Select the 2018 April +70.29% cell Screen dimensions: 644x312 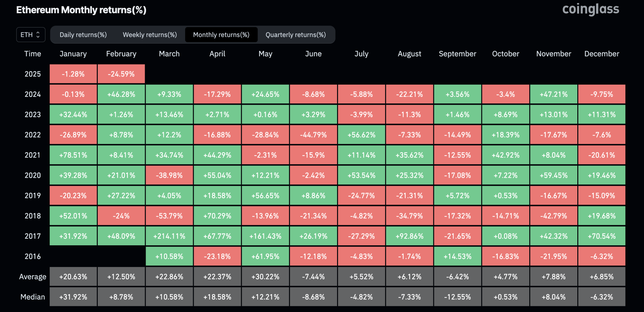pyautogui.click(x=217, y=216)
